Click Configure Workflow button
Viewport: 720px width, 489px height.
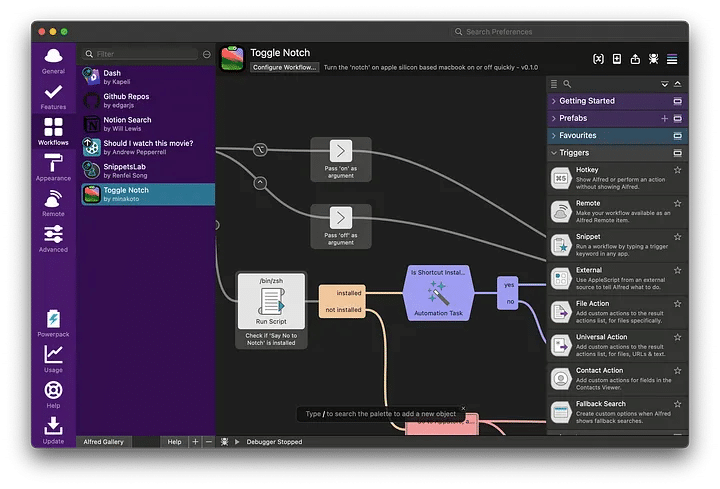pos(285,67)
